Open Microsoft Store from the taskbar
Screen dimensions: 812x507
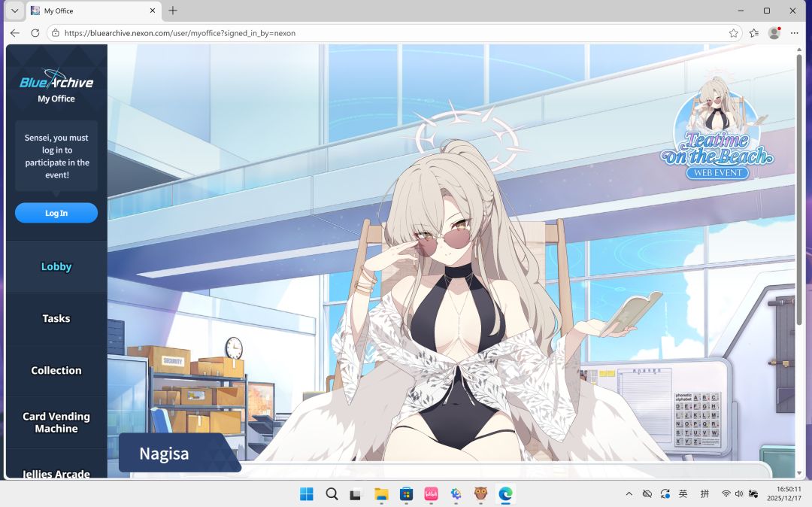click(407, 494)
